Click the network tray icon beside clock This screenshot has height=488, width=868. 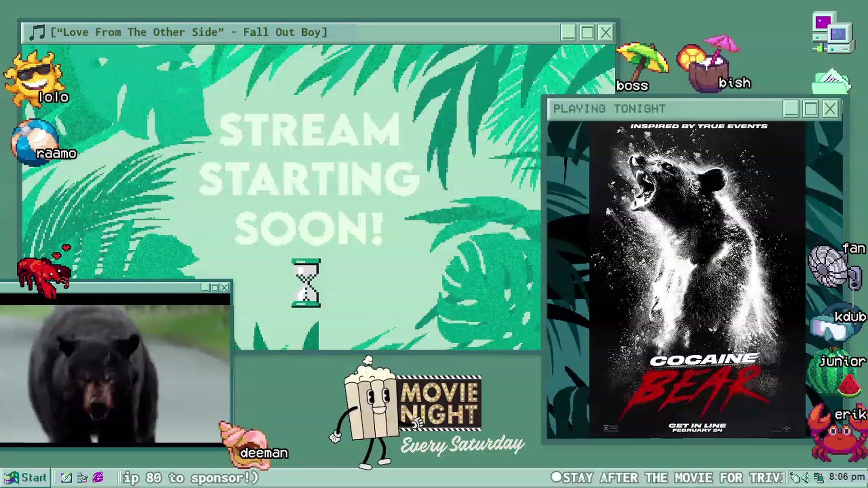click(x=818, y=478)
